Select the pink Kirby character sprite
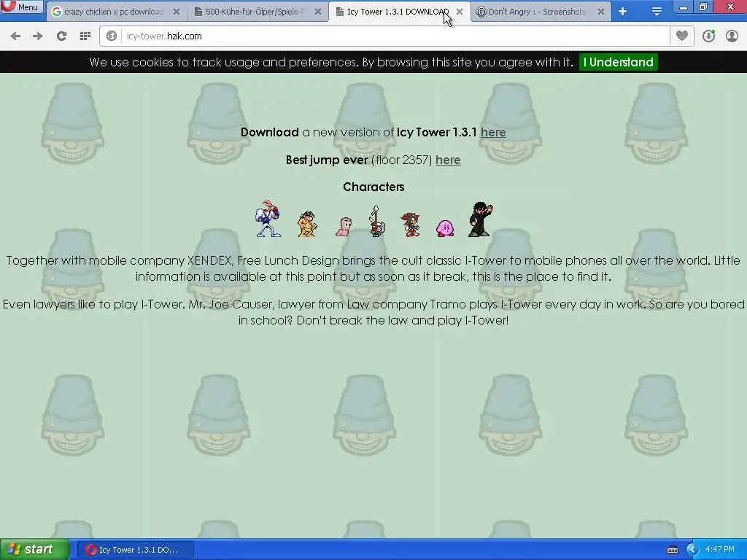 445,228
